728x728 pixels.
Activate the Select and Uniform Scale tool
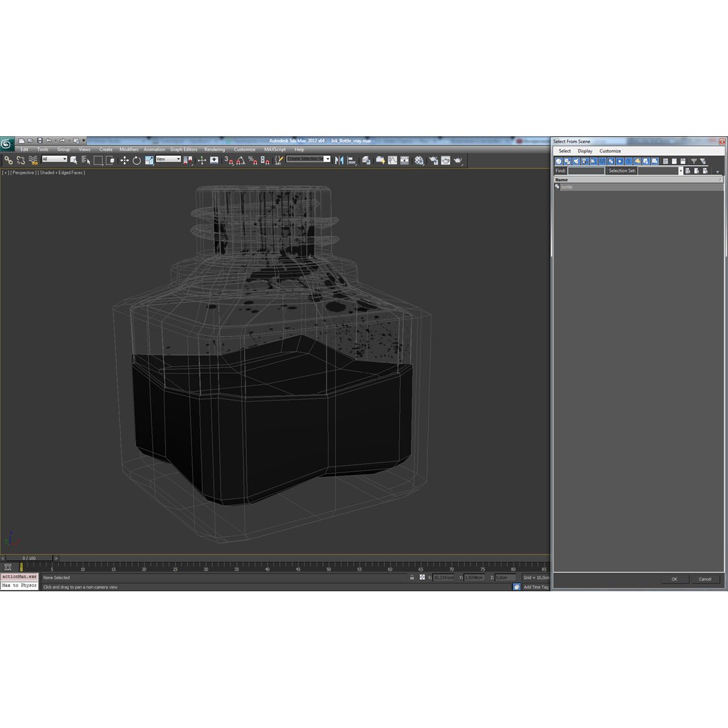point(149,160)
